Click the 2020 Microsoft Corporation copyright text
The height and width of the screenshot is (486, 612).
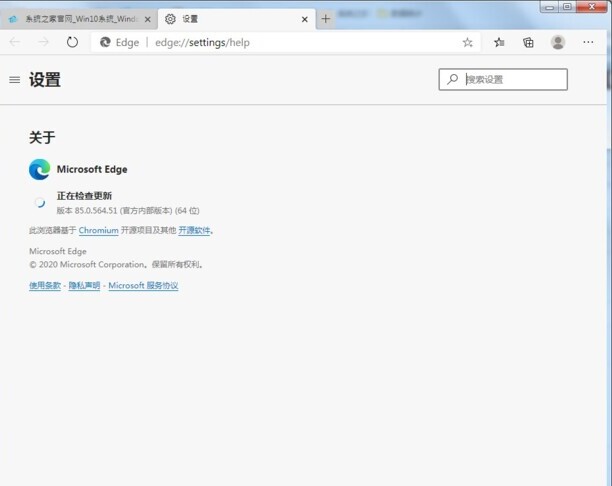pyautogui.click(x=116, y=264)
